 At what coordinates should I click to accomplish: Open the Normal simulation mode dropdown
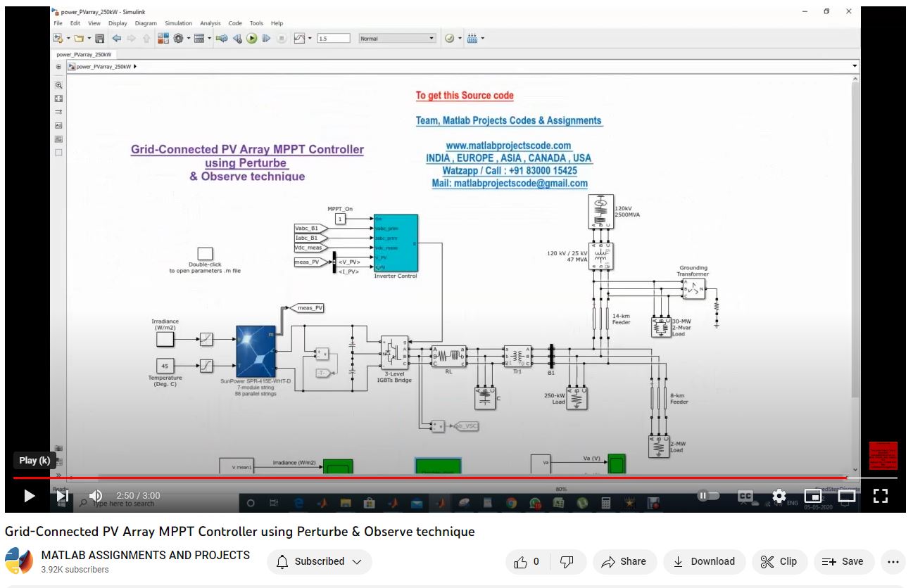[x=398, y=38]
